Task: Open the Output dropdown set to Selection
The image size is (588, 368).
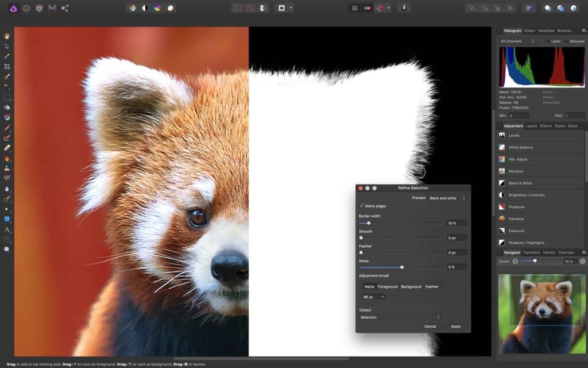Action: [x=400, y=317]
